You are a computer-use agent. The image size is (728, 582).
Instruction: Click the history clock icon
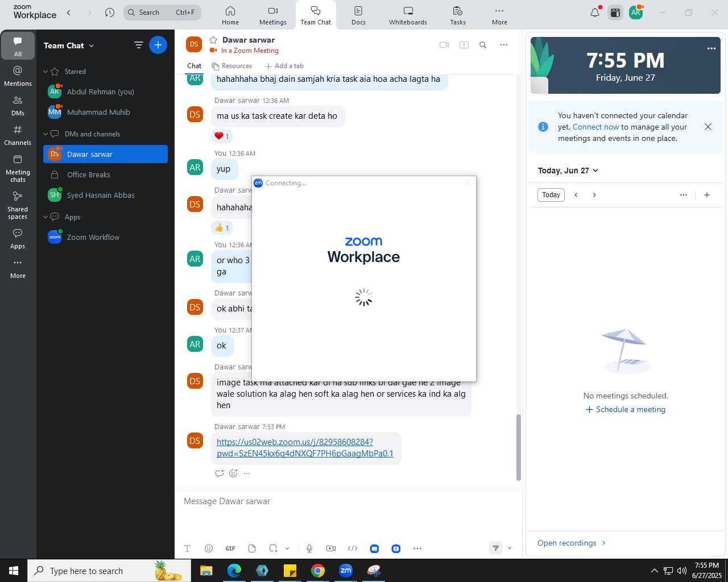click(x=110, y=13)
